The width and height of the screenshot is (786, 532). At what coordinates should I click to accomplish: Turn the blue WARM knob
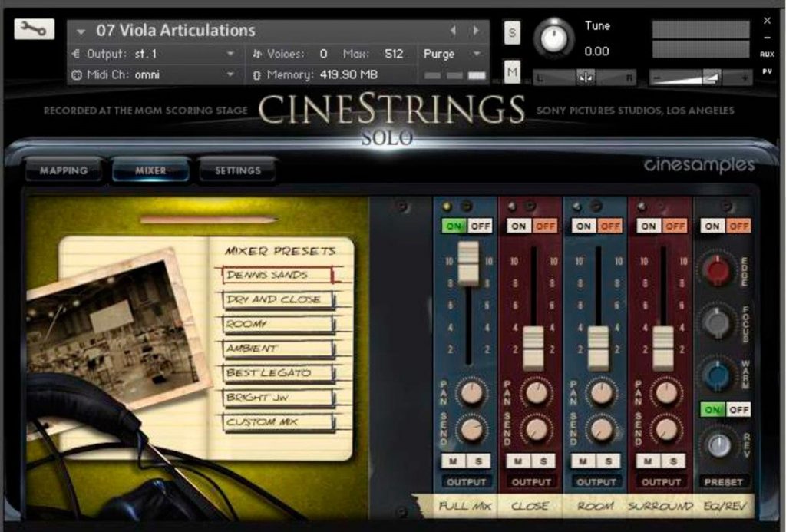pos(717,374)
